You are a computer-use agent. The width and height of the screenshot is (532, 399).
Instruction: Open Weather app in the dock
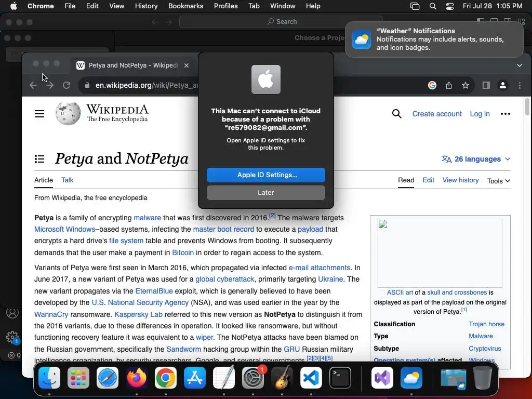[x=411, y=378]
